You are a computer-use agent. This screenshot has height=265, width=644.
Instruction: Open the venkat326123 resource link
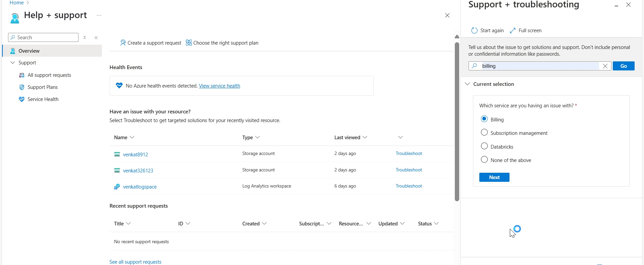(138, 171)
